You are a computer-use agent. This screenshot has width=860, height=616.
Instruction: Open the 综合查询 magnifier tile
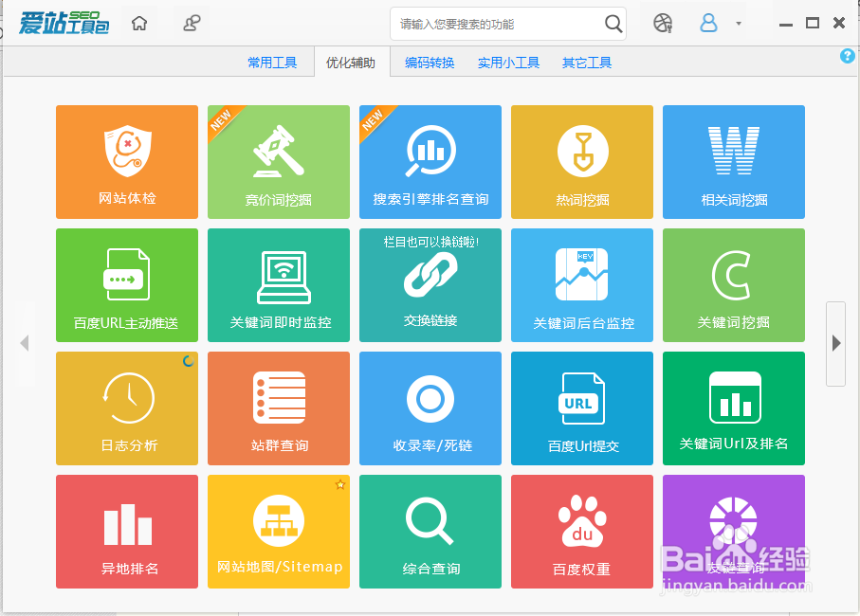point(430,532)
